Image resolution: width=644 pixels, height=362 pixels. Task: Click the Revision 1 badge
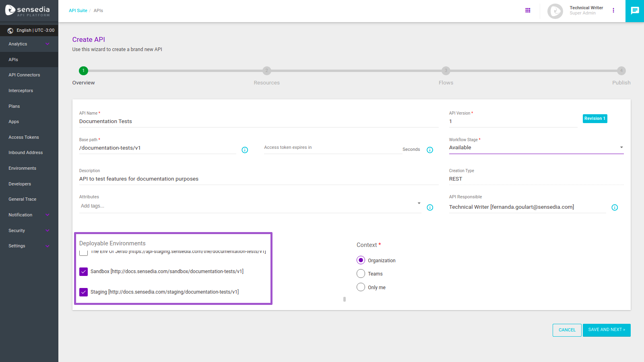pyautogui.click(x=595, y=118)
